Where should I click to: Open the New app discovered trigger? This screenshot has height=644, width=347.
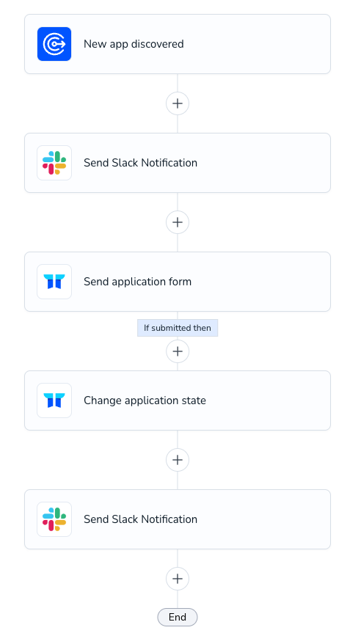pyautogui.click(x=178, y=44)
